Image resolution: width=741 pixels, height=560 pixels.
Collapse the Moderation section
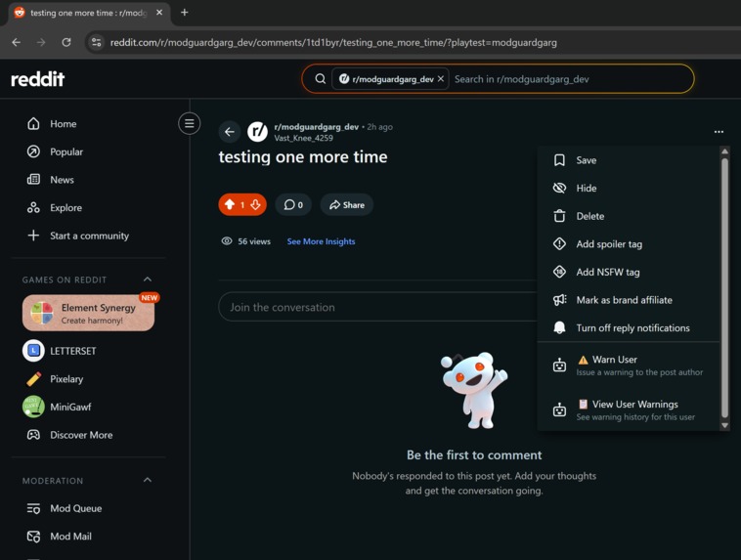coord(148,480)
